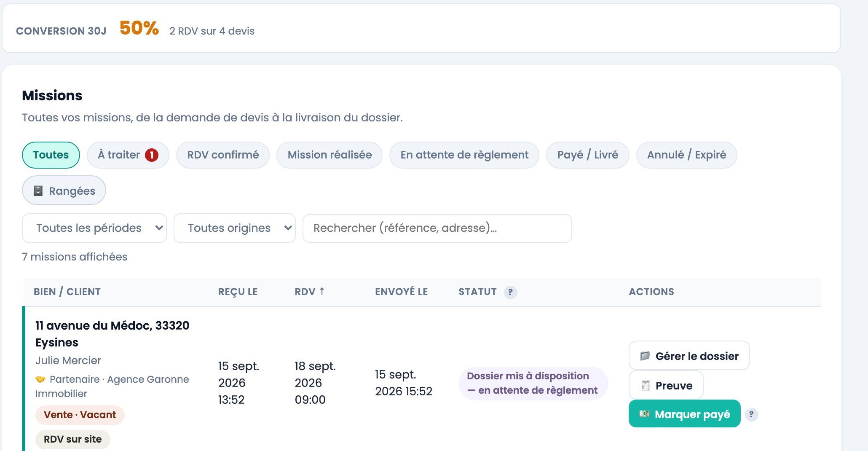The image size is (868, 451).
Task: Click the 7 missions affichées count
Action: (x=75, y=257)
